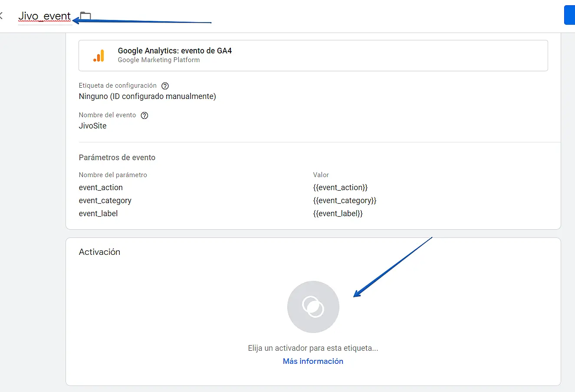
Task: Edit the Jivo_event tag name field
Action: (x=44, y=16)
